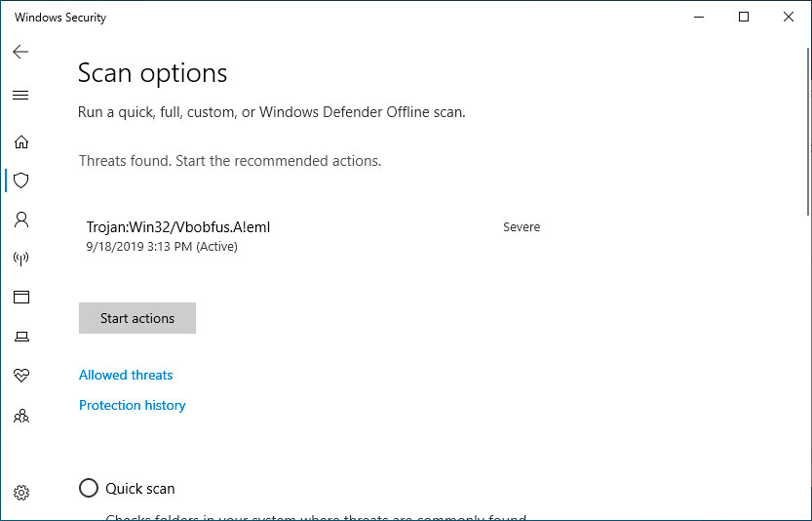Close the Windows Security window
812x521 pixels.
tap(789, 17)
